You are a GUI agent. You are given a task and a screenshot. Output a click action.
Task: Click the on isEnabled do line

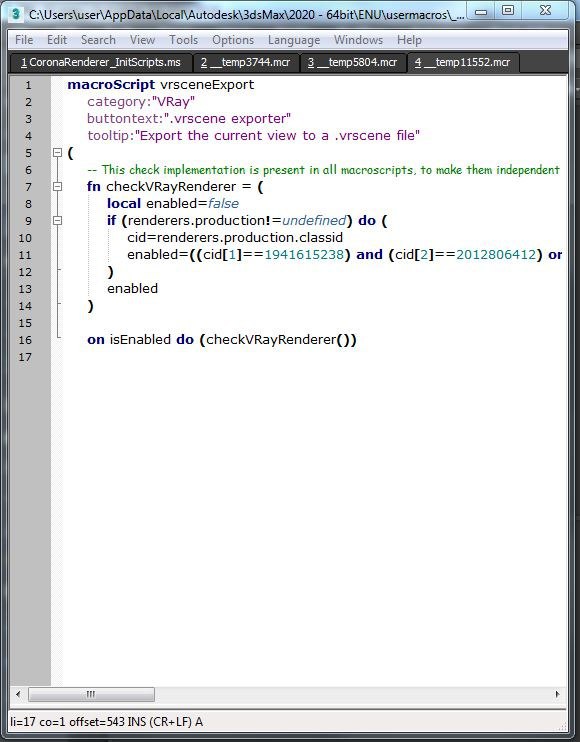[221, 340]
